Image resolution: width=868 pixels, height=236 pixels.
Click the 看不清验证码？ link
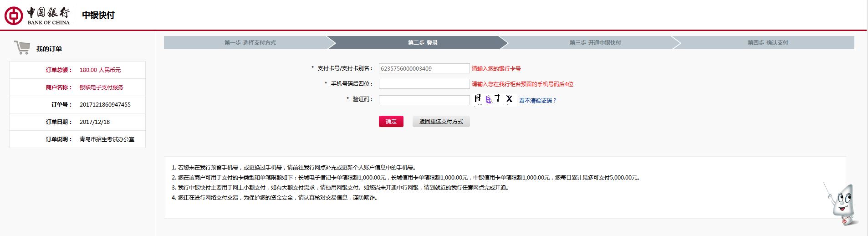538,101
